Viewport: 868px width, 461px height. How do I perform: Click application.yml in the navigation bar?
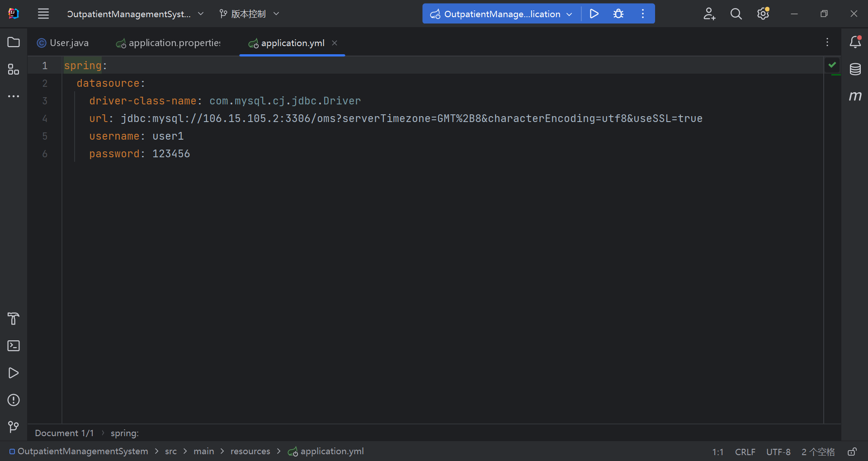pyautogui.click(x=326, y=452)
